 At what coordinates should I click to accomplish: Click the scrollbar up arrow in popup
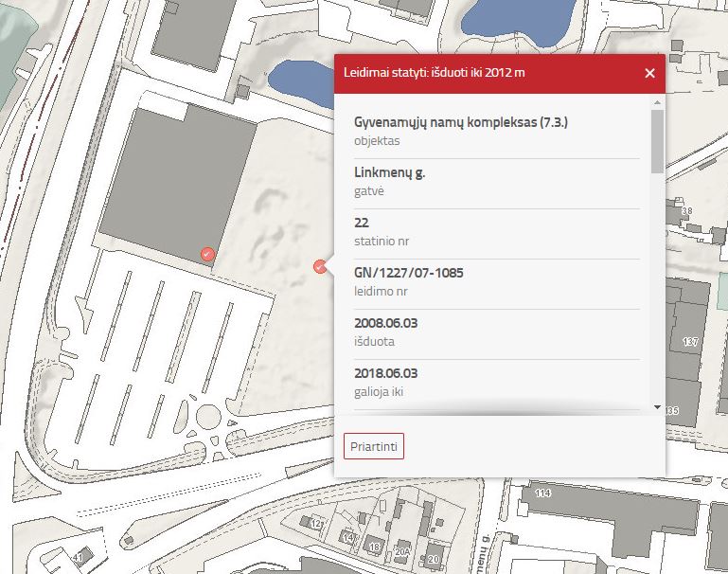click(657, 101)
